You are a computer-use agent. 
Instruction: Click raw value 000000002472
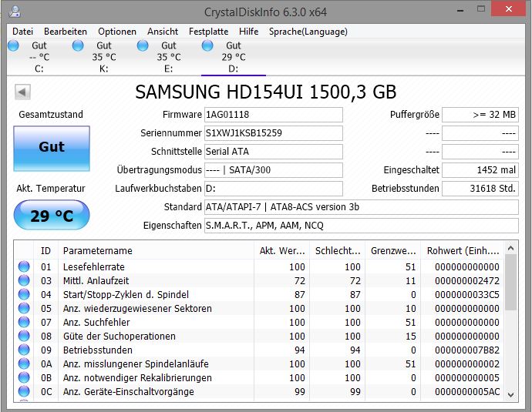coord(467,281)
